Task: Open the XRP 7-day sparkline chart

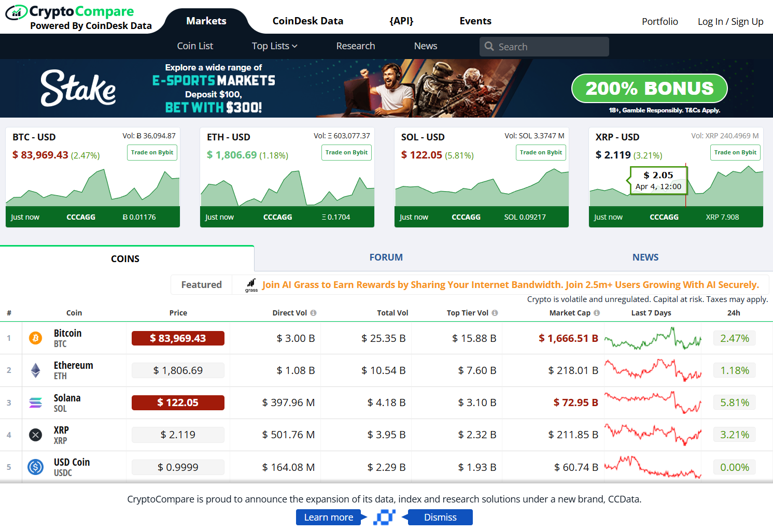Action: (x=653, y=435)
